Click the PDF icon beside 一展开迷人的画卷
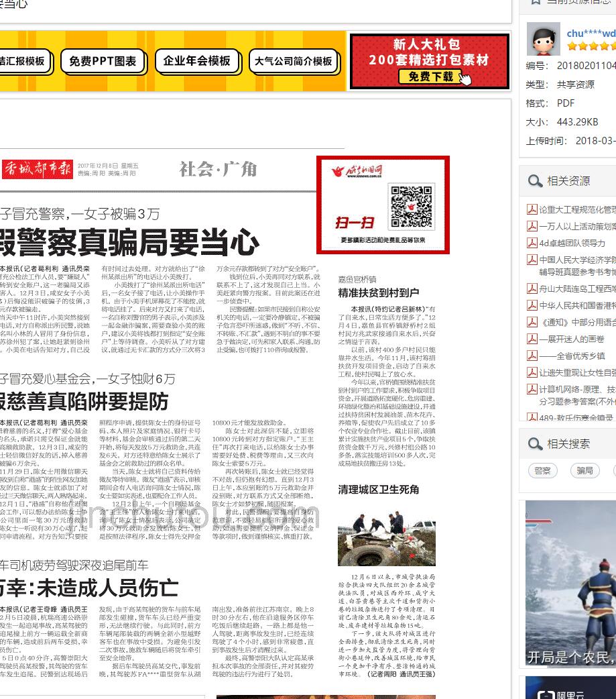Image resolution: width=616 pixels, height=699 pixels. click(532, 339)
